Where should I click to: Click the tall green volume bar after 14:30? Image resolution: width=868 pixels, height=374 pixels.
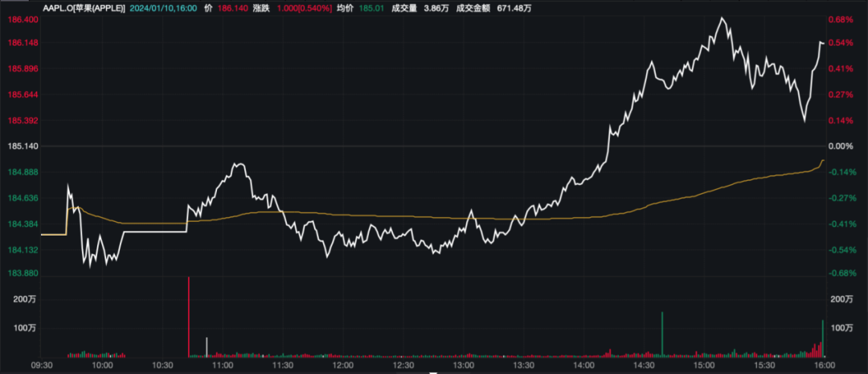[662, 335]
